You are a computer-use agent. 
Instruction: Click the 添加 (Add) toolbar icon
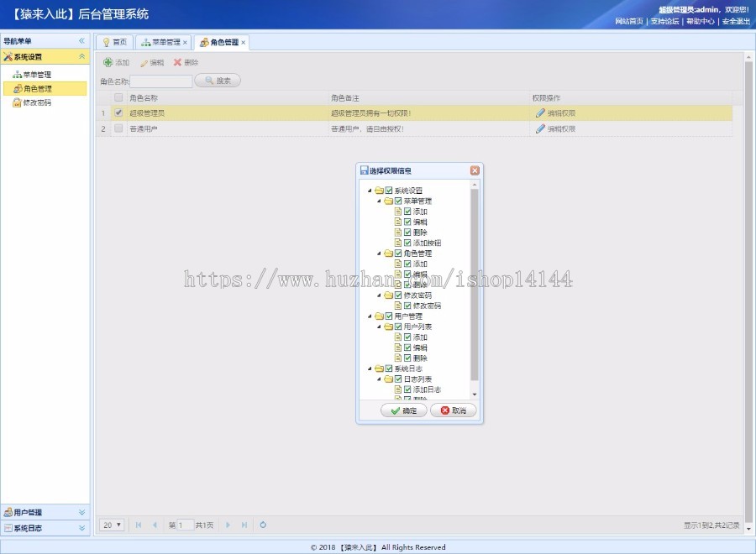tap(116, 61)
